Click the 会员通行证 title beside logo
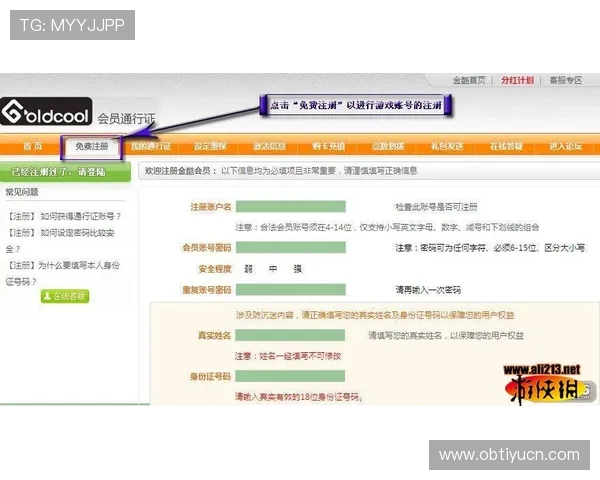Screen dimensions: 600x480 click(x=127, y=118)
